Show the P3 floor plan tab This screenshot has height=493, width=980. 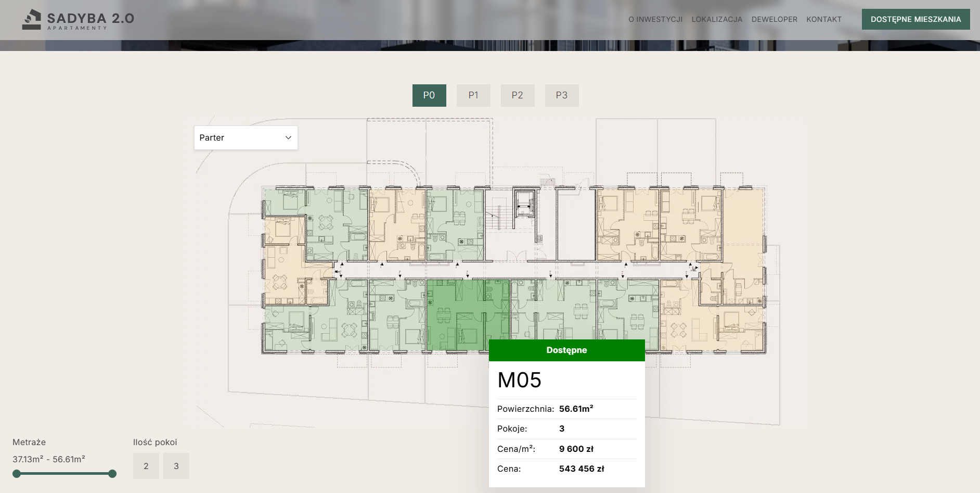tap(562, 95)
